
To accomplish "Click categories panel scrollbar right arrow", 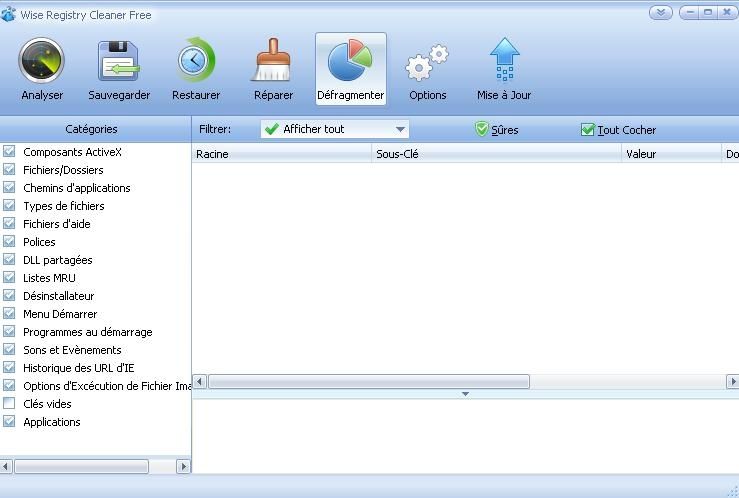I will coord(183,467).
